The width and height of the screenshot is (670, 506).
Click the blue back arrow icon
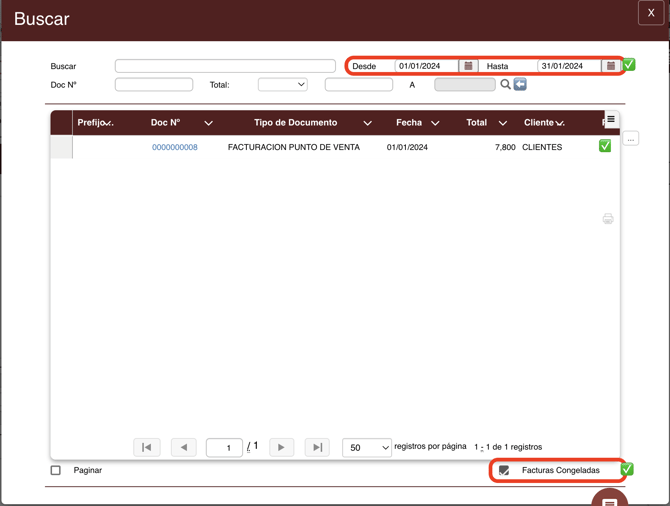(520, 84)
